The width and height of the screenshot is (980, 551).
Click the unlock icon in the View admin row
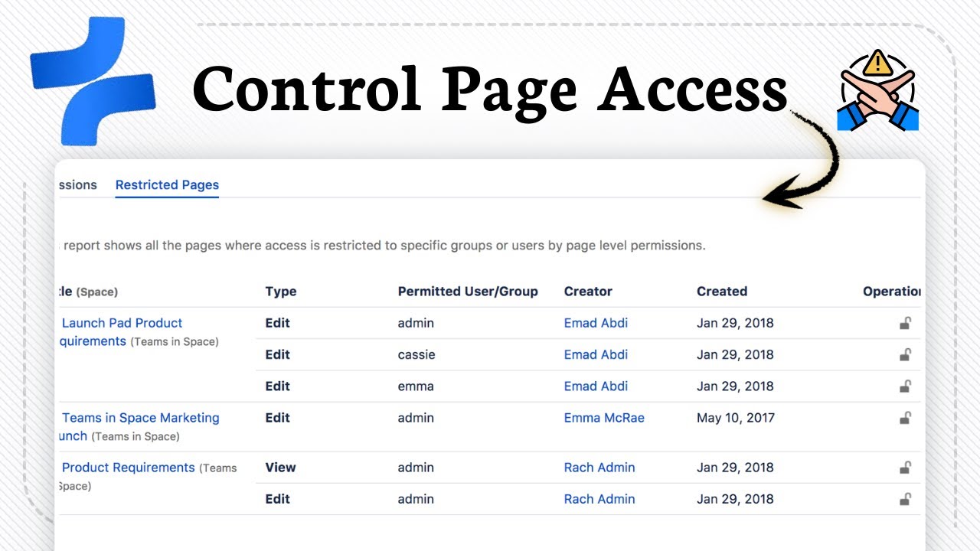click(905, 468)
